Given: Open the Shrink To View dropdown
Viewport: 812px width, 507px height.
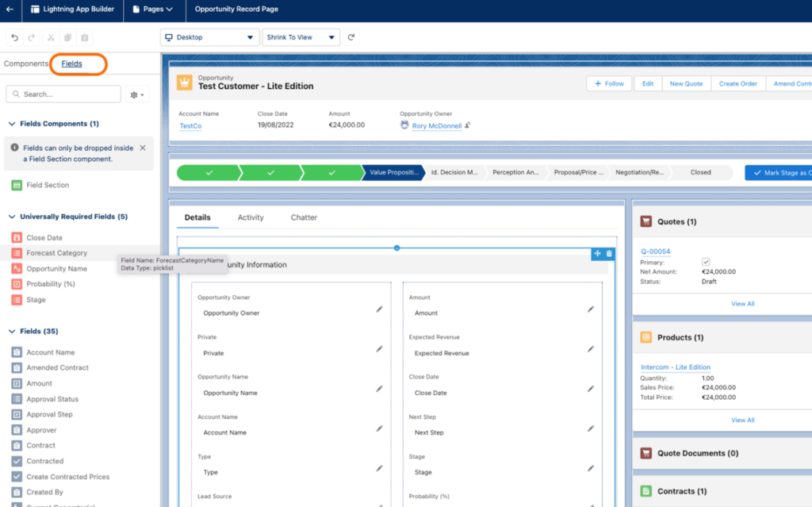Looking at the screenshot, I should (x=301, y=37).
